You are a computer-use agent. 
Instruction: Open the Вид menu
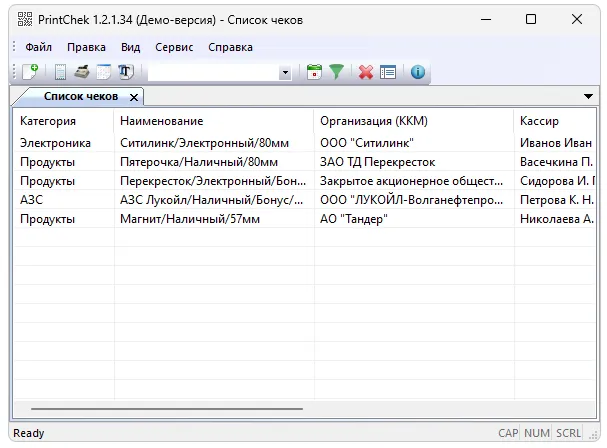click(130, 47)
